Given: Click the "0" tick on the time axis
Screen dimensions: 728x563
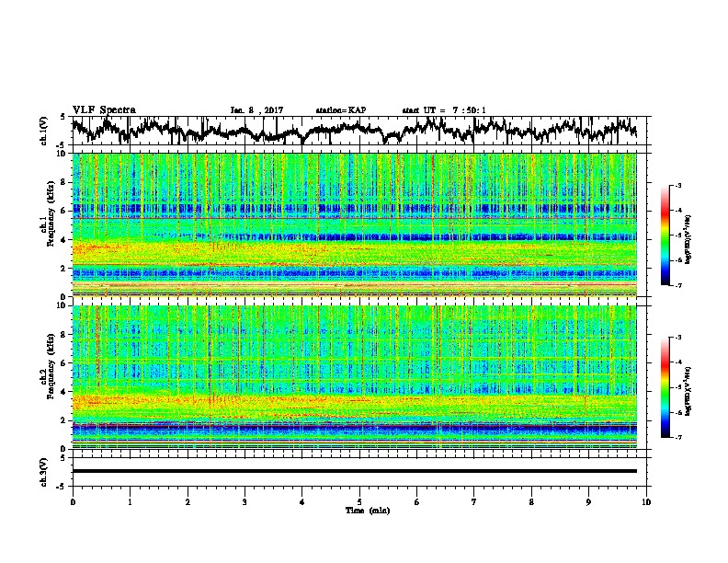Looking at the screenshot, I should [73, 502].
